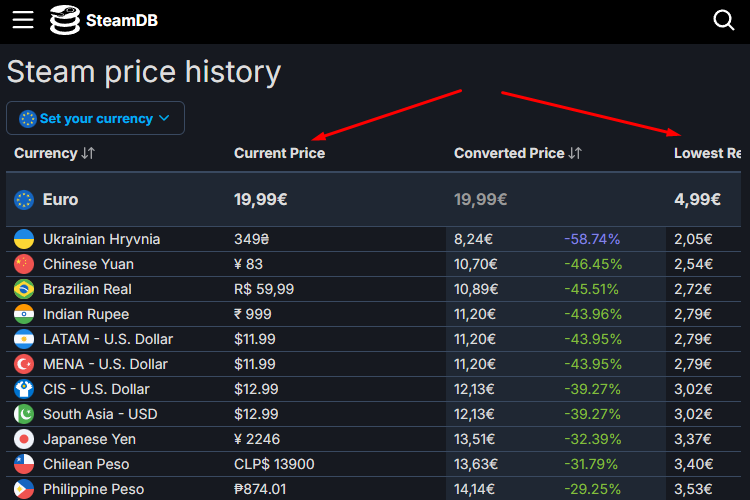Select the South Asia - USD label
This screenshot has width=750, height=500.
click(x=100, y=414)
